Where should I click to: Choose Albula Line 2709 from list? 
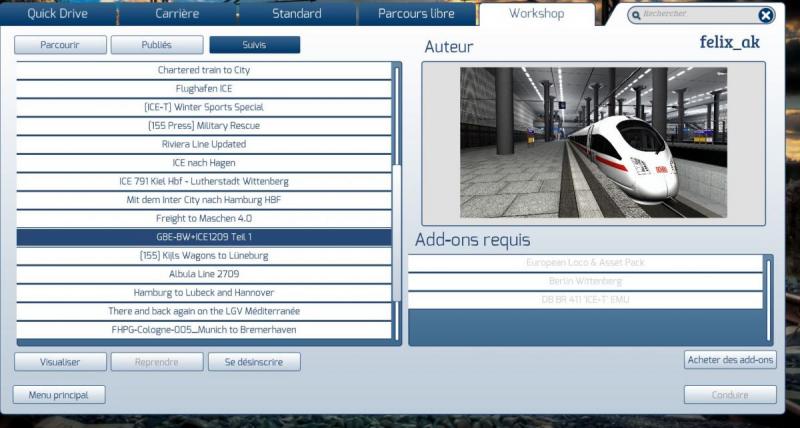tap(204, 274)
